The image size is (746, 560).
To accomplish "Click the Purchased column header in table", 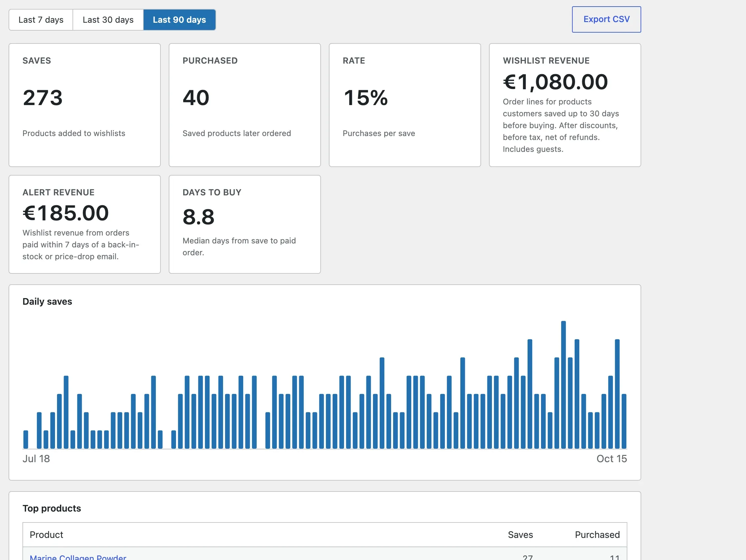I will [x=597, y=535].
